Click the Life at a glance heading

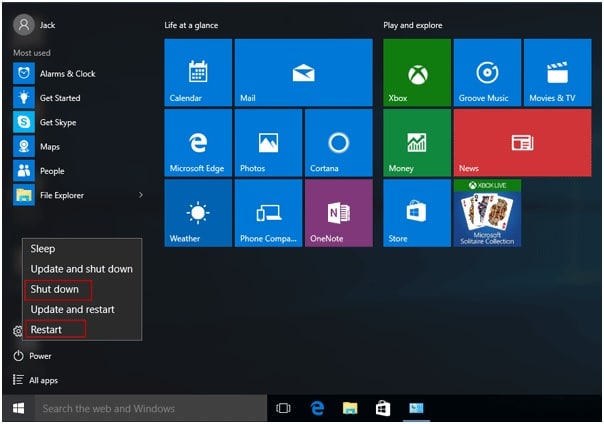191,25
